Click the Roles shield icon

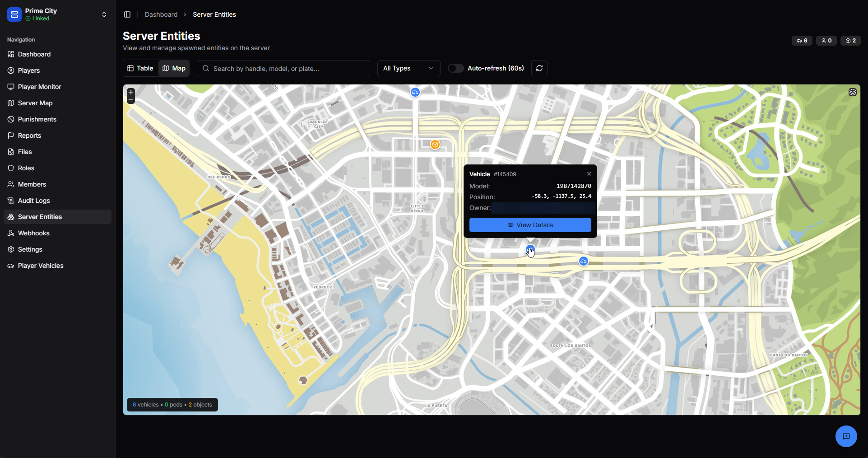pyautogui.click(x=11, y=168)
